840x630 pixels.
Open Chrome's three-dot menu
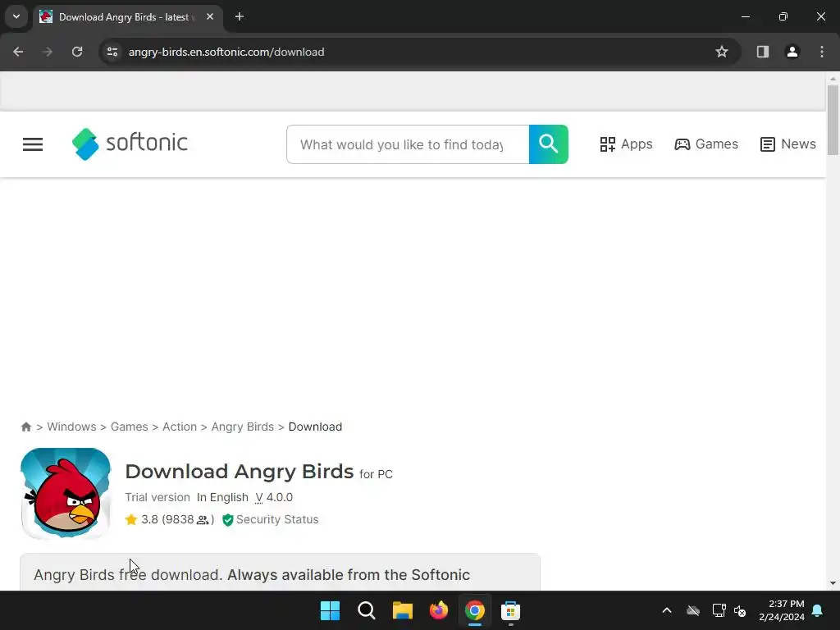click(822, 52)
